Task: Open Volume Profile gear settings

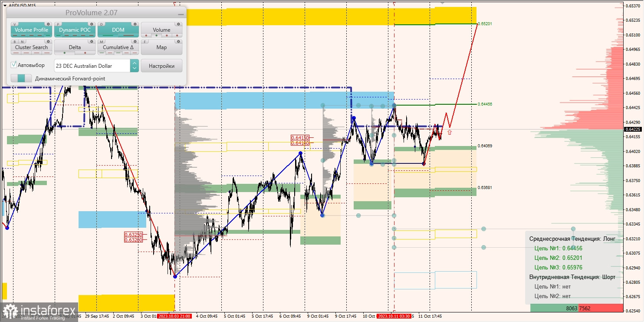Action: pyautogui.click(x=48, y=24)
